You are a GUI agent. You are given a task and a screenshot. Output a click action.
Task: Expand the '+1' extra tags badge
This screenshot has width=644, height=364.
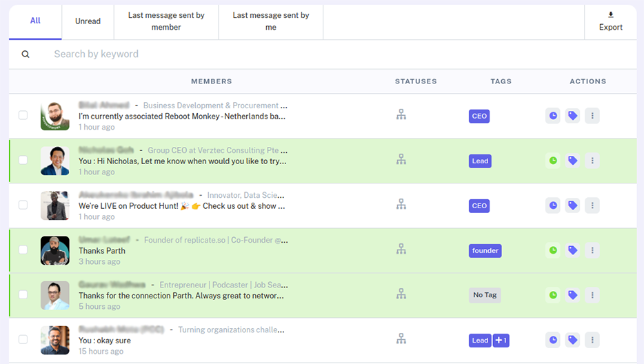click(x=501, y=340)
